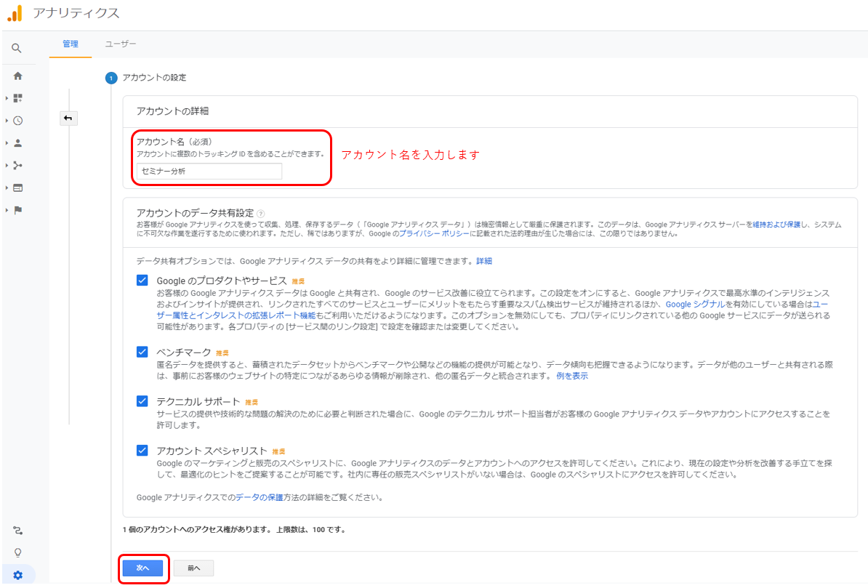Image resolution: width=868 pixels, height=588 pixels.
Task: Click the アナリティクス product title
Action: [x=76, y=13]
